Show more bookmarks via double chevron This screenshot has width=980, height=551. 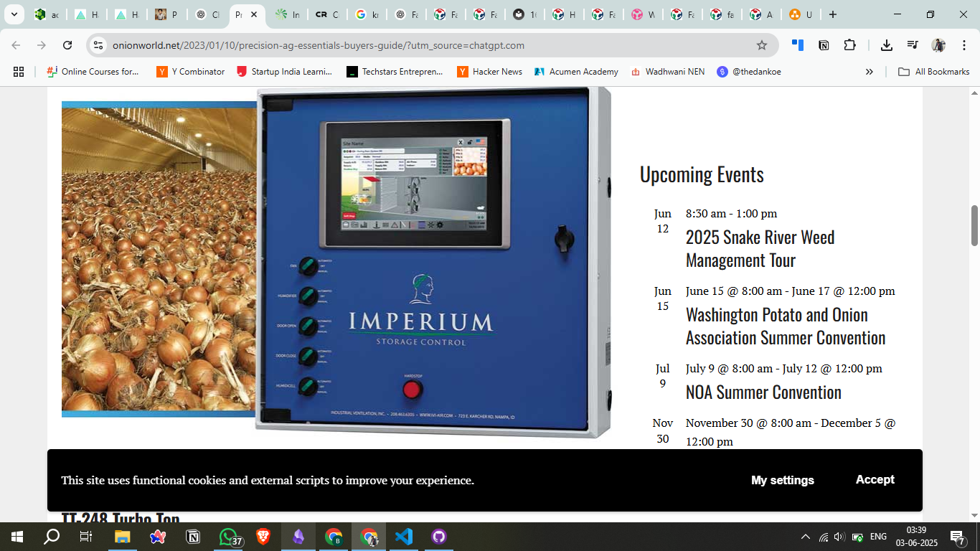point(870,72)
